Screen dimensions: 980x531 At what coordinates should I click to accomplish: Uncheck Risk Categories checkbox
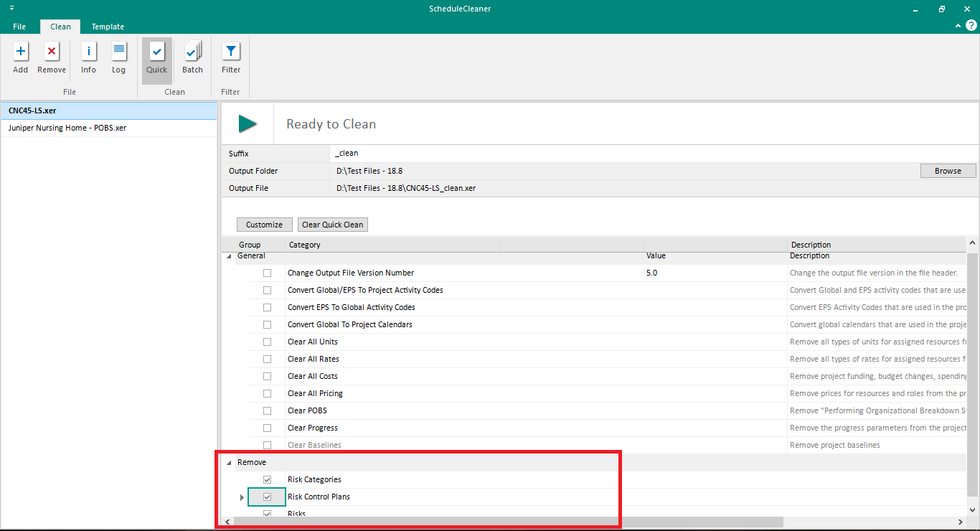pyautogui.click(x=267, y=479)
